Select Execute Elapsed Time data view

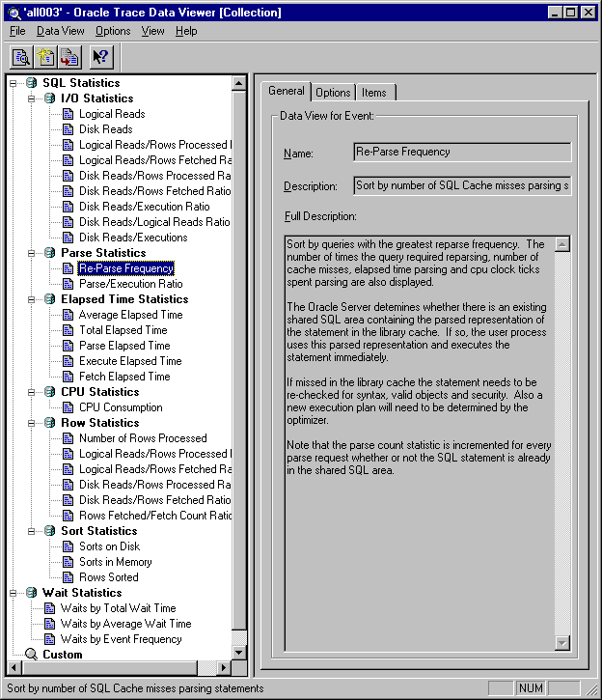(130, 361)
